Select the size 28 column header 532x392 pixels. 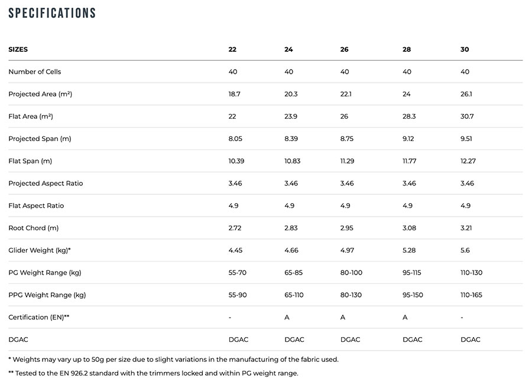pyautogui.click(x=407, y=50)
